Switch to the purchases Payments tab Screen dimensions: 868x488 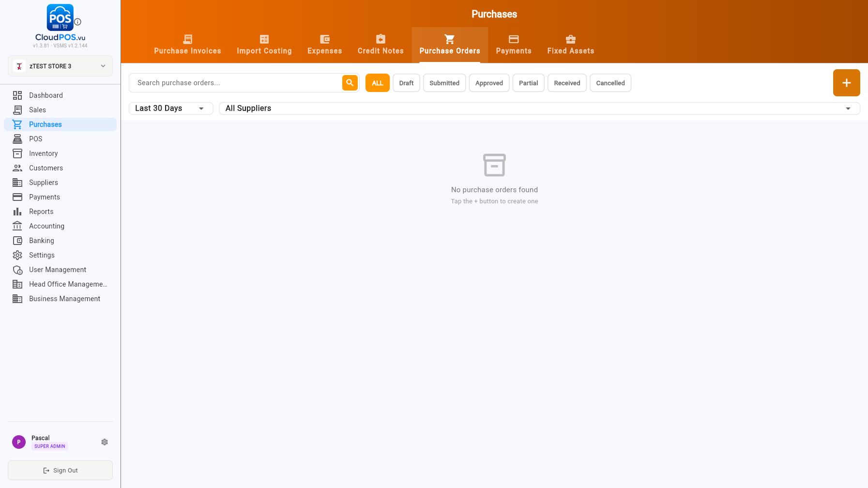[514, 45]
